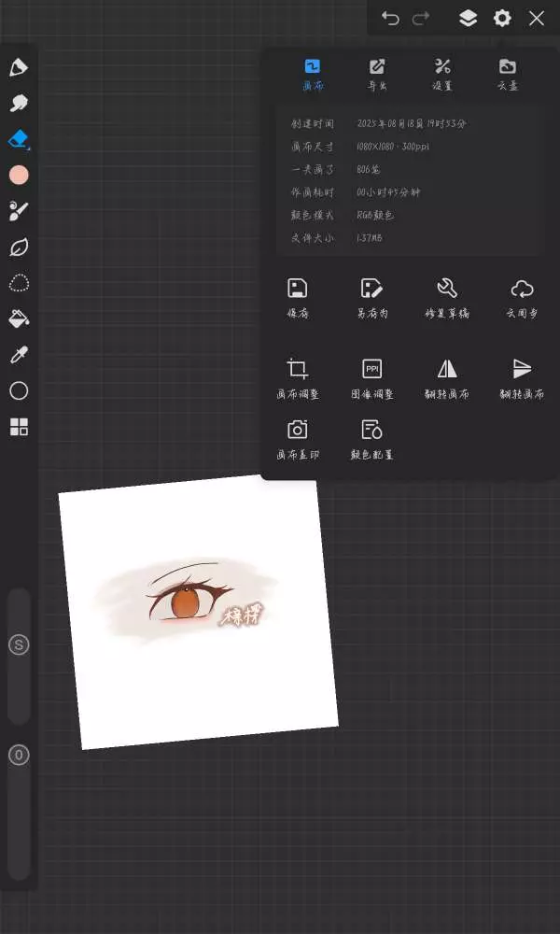This screenshot has width=560, height=934.
Task: Select the pen brush tool
Action: point(19,67)
